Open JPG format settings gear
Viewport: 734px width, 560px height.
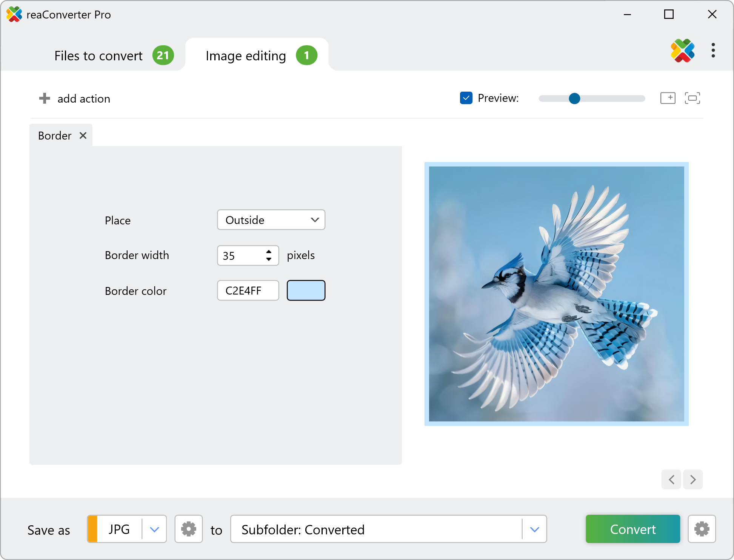[x=188, y=529]
